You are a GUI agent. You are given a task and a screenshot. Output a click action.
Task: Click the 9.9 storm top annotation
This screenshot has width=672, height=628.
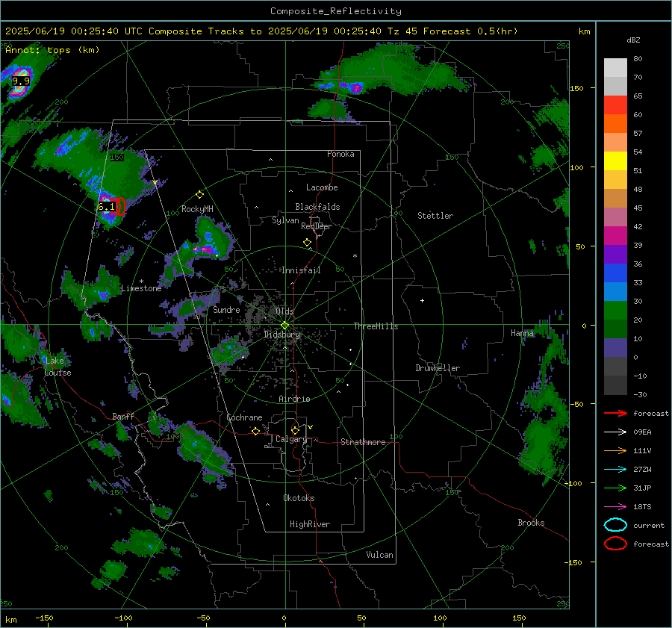pos(21,81)
